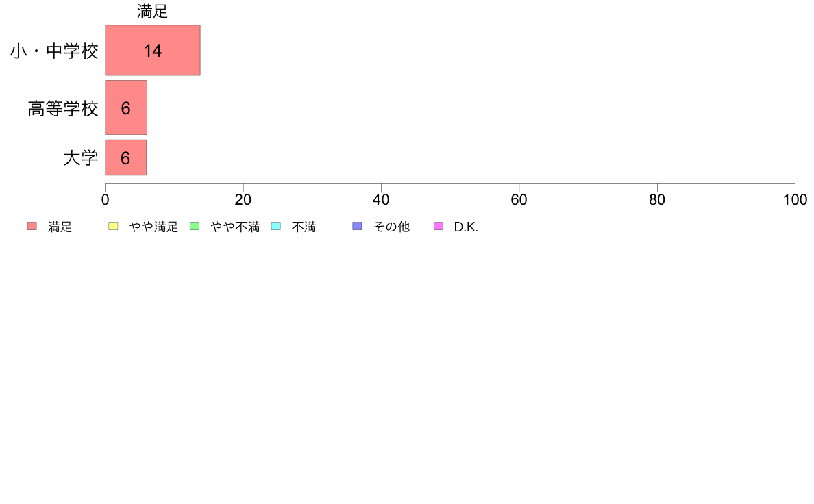
Task: Click the axis tick label 40
Action: [x=381, y=200]
